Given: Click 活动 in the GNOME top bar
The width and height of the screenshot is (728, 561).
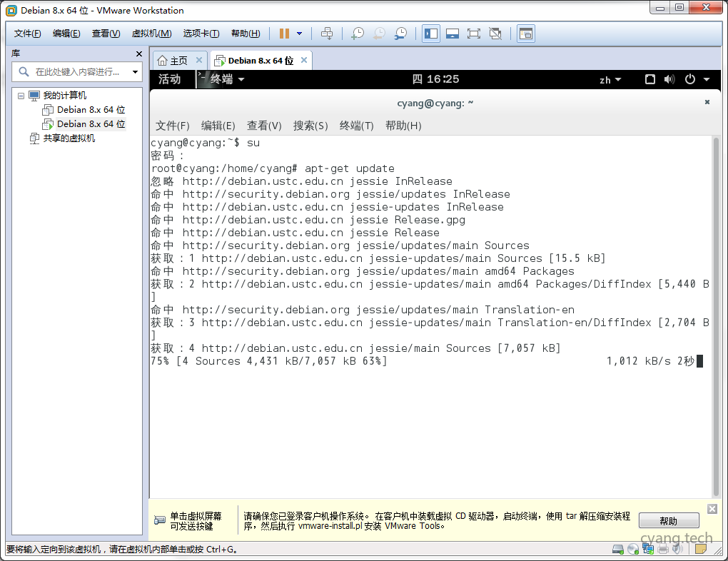Looking at the screenshot, I should click(170, 79).
